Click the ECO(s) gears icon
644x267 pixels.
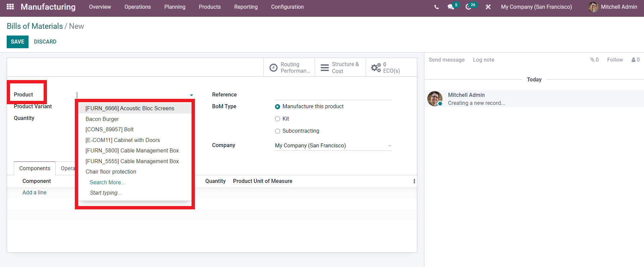click(376, 68)
